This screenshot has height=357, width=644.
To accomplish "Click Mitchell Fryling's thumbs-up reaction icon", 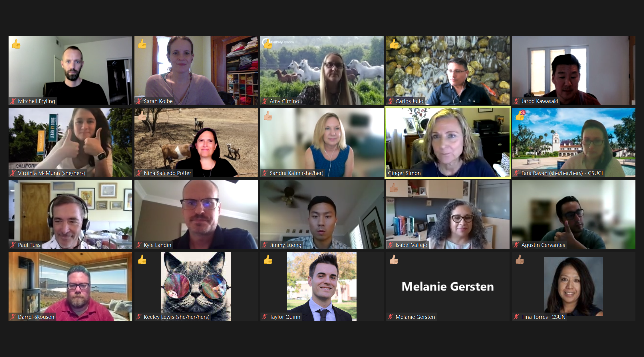I will (x=16, y=44).
